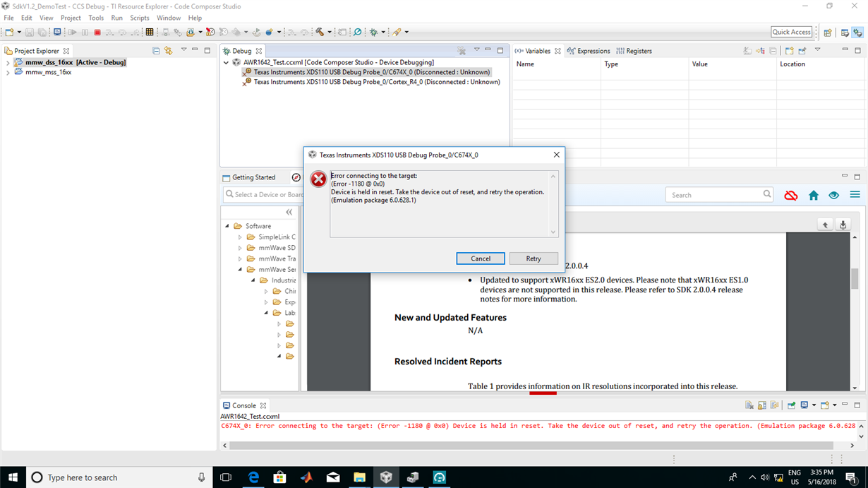Open the Open Perspective icon
Screen dimensions: 868x488
point(828,32)
